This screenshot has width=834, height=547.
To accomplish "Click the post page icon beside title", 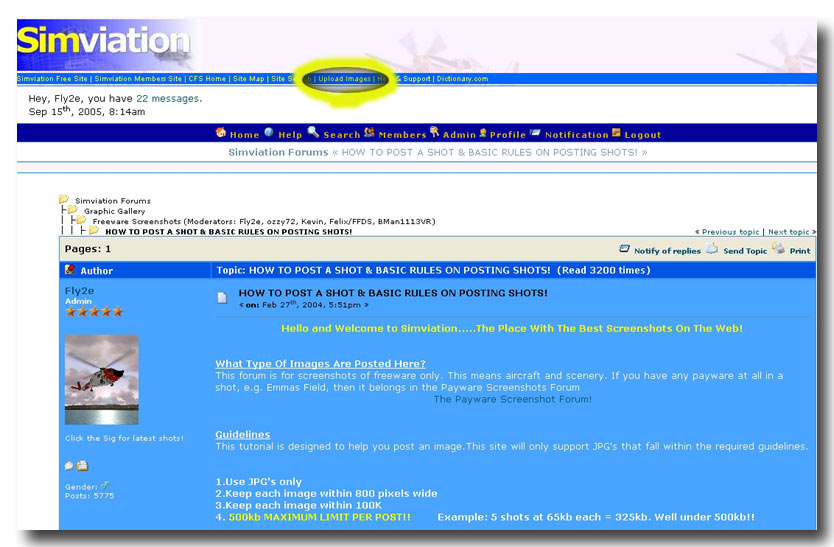I will [222, 297].
